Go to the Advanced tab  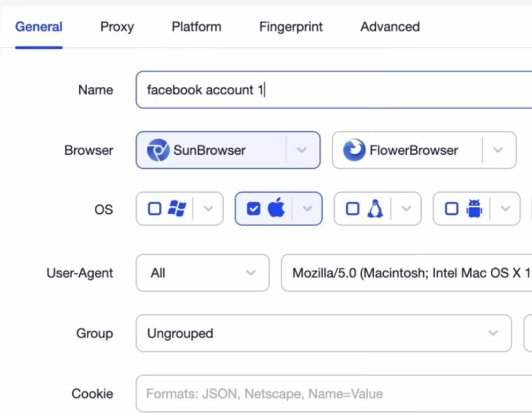point(390,27)
